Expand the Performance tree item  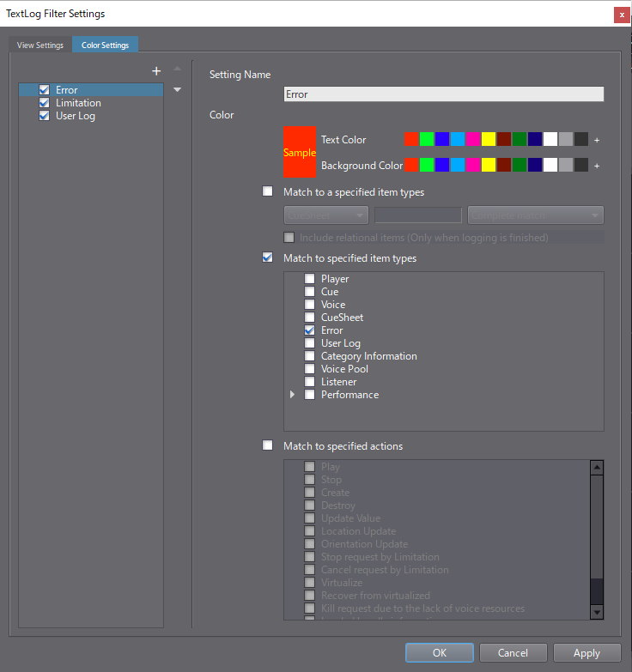(x=292, y=395)
